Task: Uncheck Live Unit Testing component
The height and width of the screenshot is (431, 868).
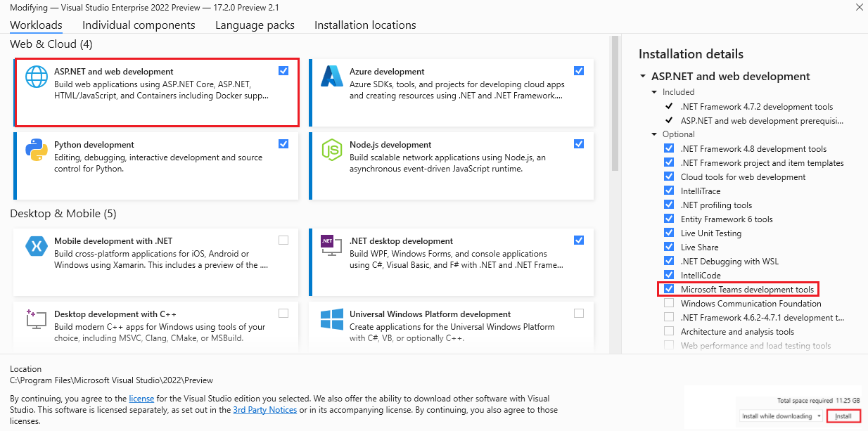Action: coord(668,233)
